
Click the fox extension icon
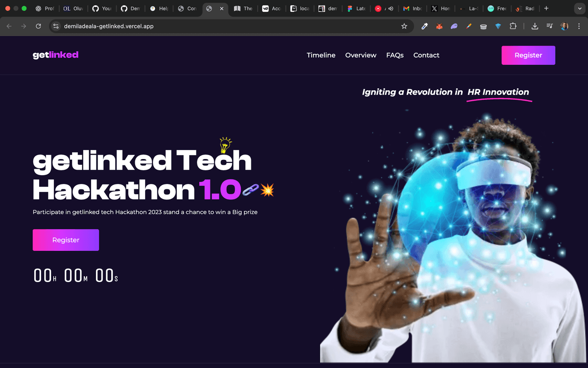pos(439,26)
